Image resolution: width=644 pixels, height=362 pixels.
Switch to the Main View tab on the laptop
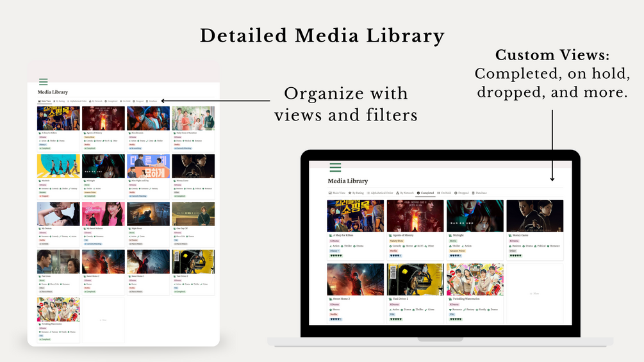tap(337, 193)
